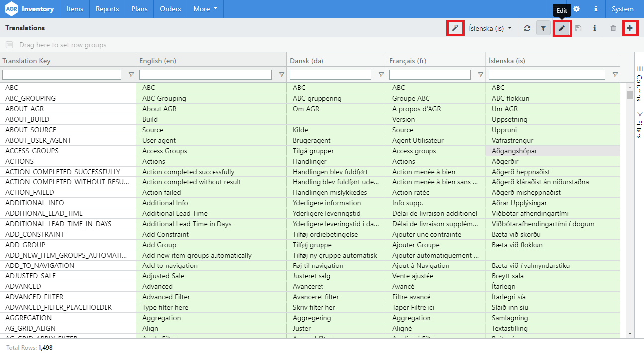Toggle the filter row funnel button
The width and height of the screenshot is (644, 353).
coord(543,28)
